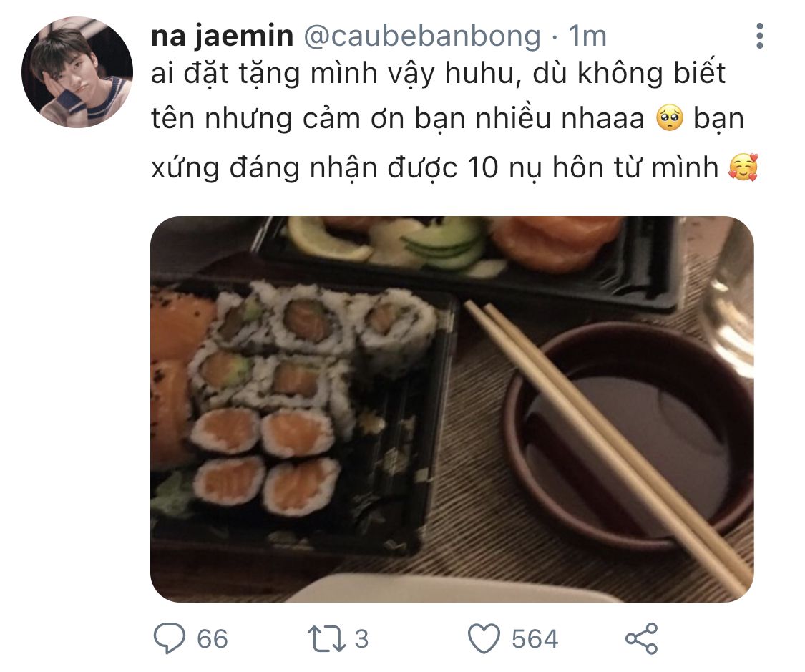Open the three-dot more options menu

pos(760,36)
